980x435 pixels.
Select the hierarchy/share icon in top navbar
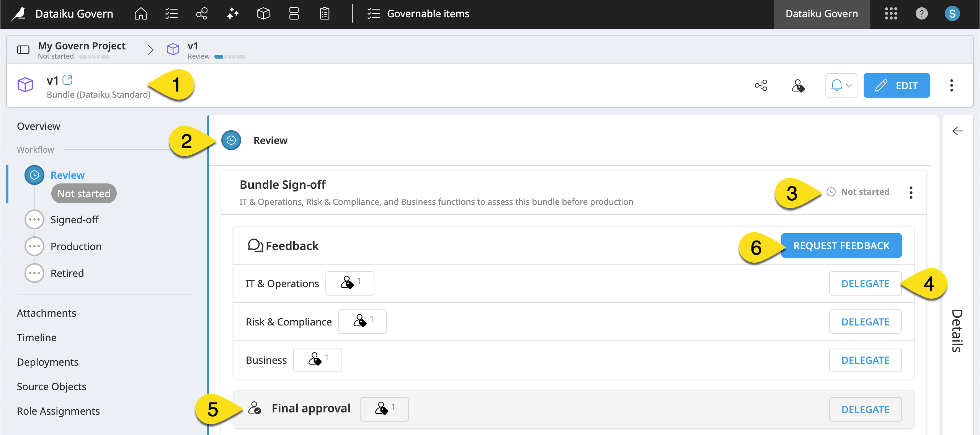click(202, 13)
